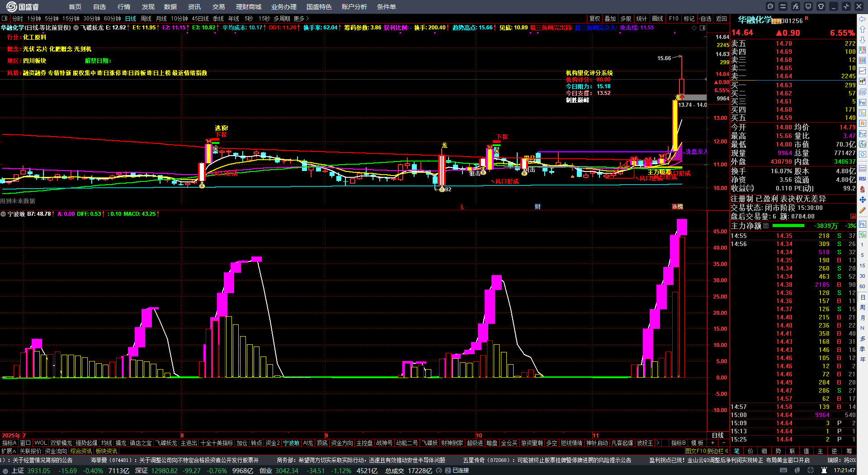Image resolution: width=868 pixels, height=475 pixels.
Task: Toggle the 叠加 overlay button
Action: click(610, 19)
